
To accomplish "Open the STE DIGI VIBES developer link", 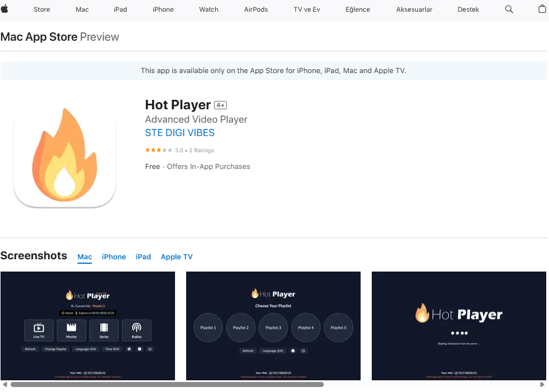I will coord(179,133).
